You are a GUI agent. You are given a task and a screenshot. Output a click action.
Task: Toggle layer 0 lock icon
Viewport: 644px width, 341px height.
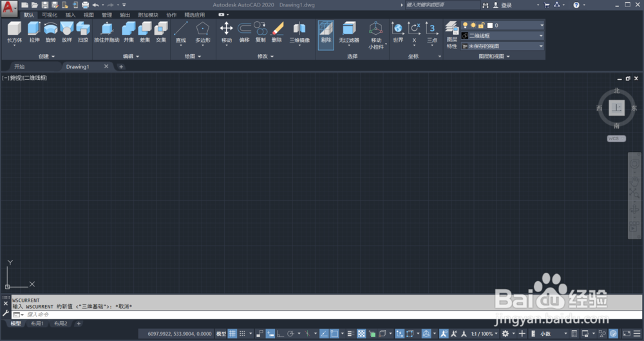pyautogui.click(x=481, y=26)
